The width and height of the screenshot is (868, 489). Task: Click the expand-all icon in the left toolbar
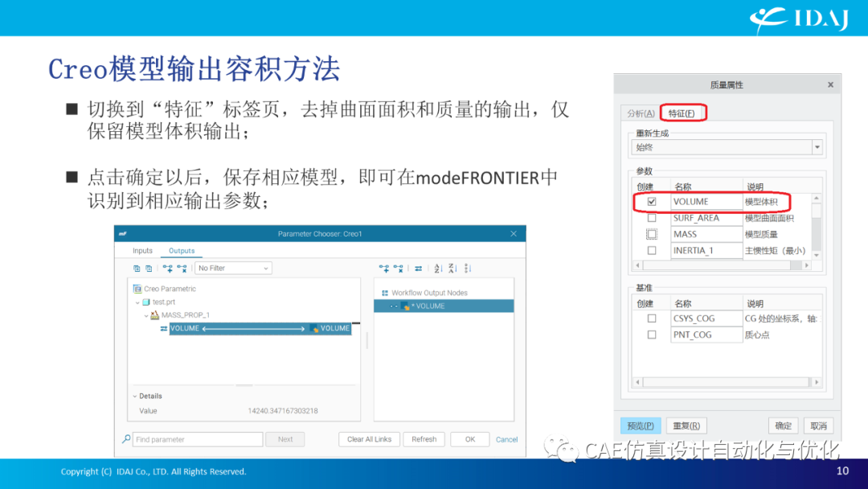137,268
